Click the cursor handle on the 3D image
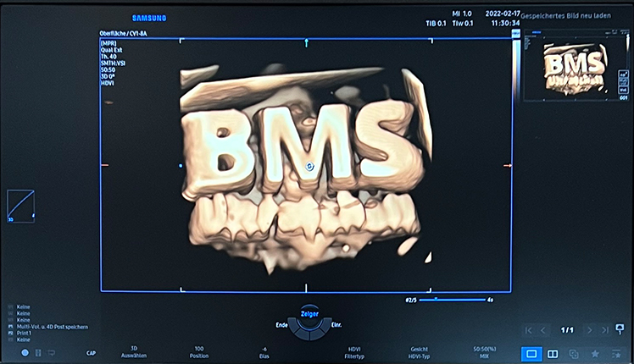 [310, 167]
